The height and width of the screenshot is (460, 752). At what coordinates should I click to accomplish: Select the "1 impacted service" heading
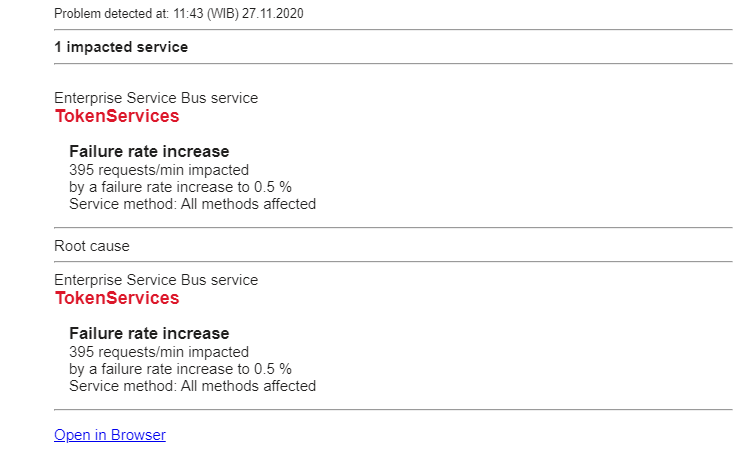click(121, 47)
